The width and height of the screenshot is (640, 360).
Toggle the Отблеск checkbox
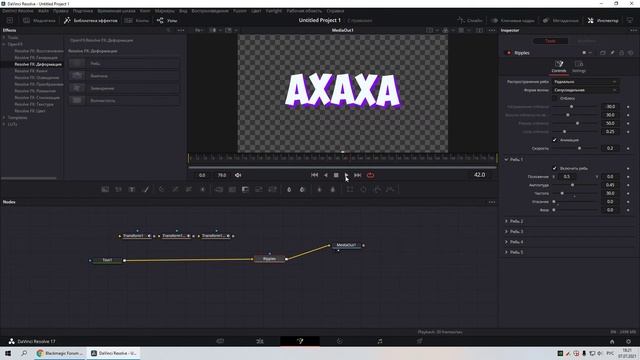click(x=554, y=98)
